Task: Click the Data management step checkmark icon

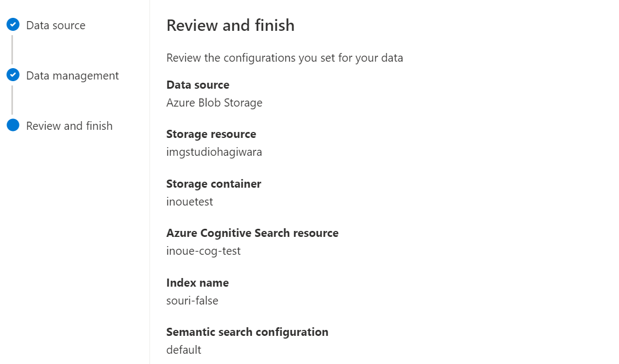Action: [x=13, y=75]
